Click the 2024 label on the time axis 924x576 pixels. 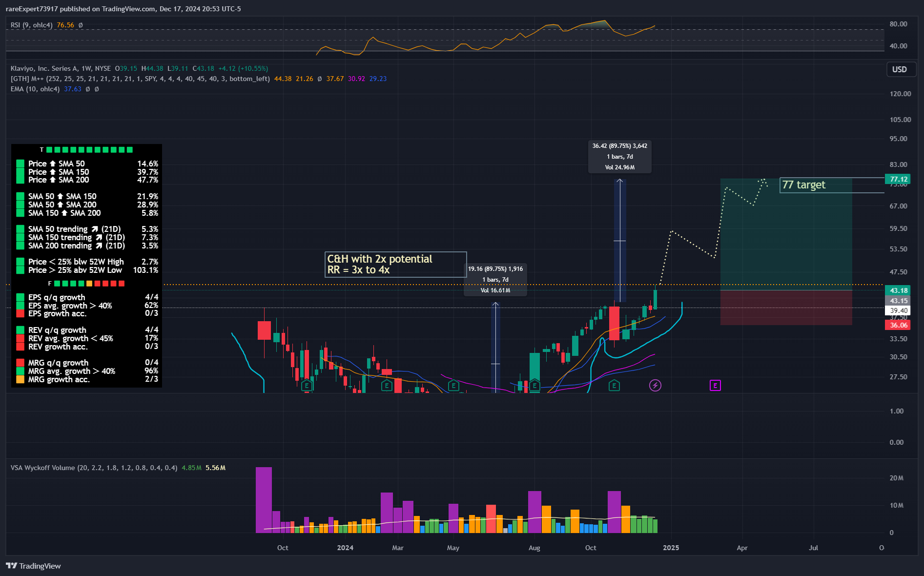coord(345,548)
